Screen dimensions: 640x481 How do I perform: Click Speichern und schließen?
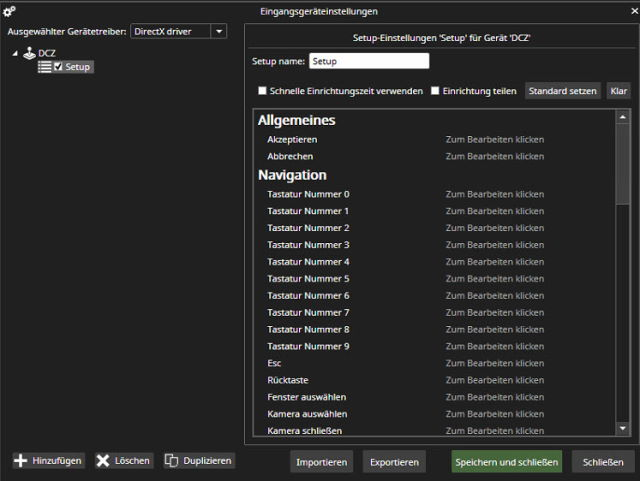click(x=506, y=462)
